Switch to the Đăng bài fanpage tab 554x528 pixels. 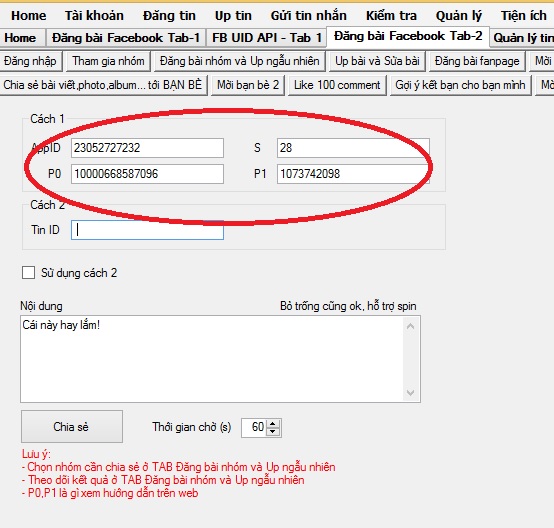477,61
